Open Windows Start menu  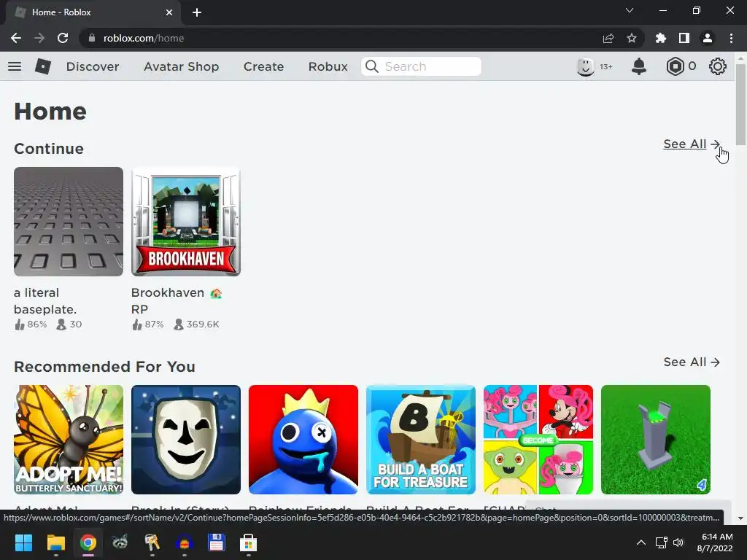click(23, 542)
